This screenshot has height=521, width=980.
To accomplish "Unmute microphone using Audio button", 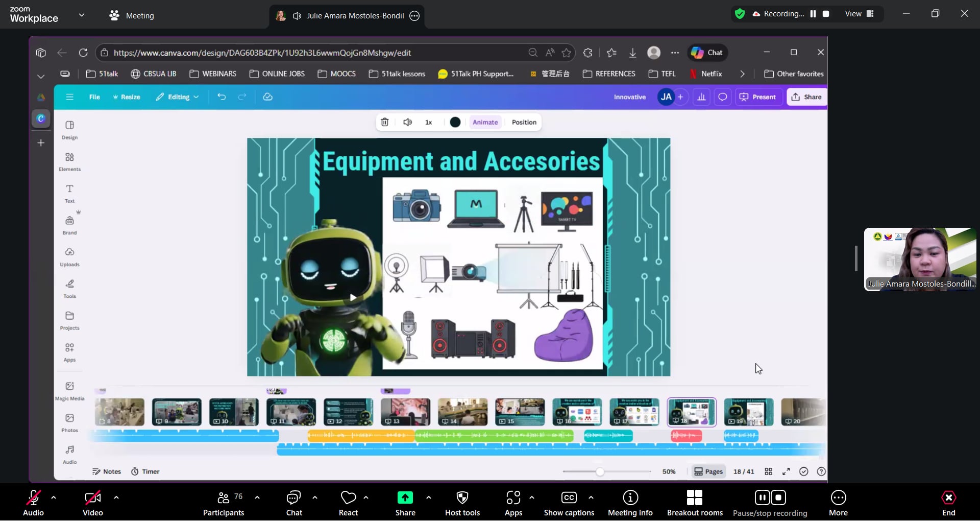I will coord(33,503).
